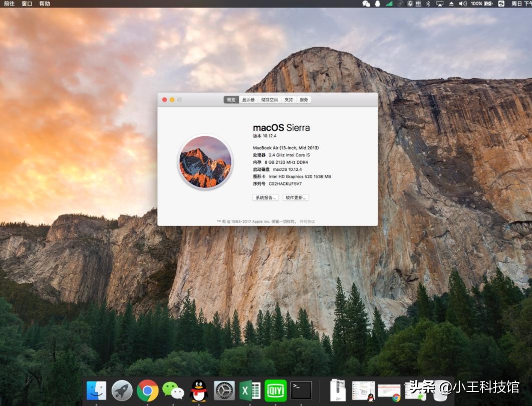The height and width of the screenshot is (406, 532).
Task: Open the AirPlay display menu
Action: point(440,4)
